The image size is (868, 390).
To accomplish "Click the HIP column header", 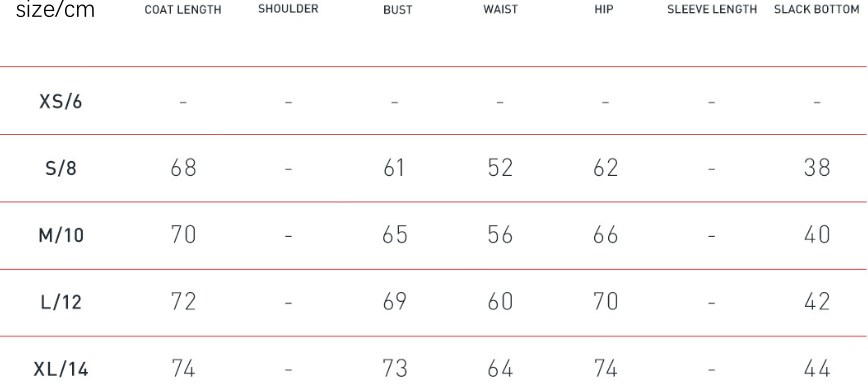I will point(603,9).
